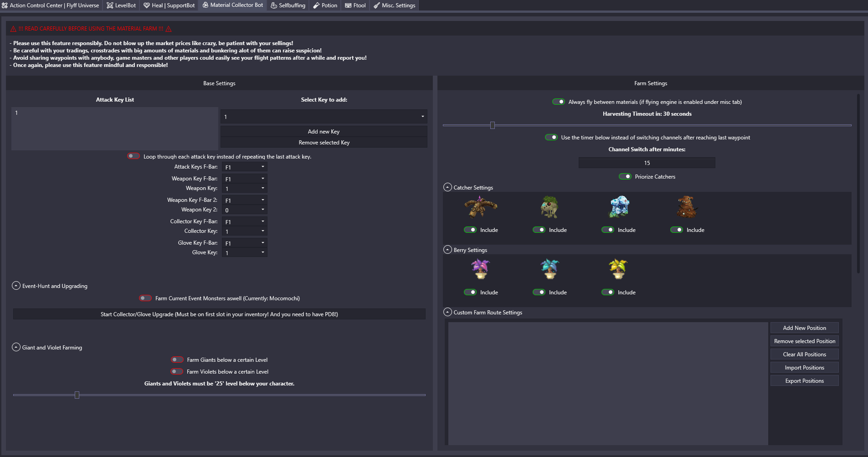Click the Add new Key button

(324, 132)
